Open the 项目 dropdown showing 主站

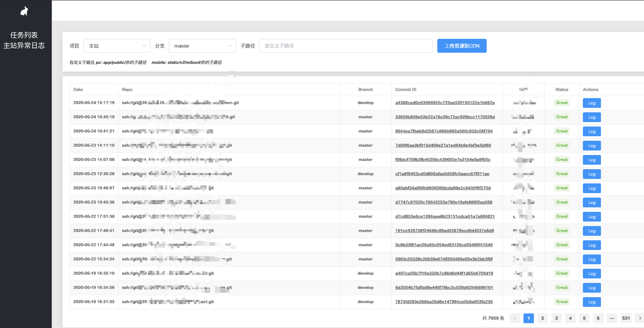(x=116, y=46)
